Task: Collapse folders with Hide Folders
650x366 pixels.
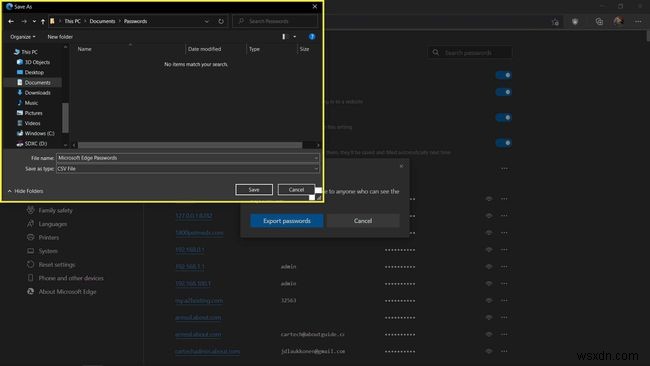Action: click(25, 191)
